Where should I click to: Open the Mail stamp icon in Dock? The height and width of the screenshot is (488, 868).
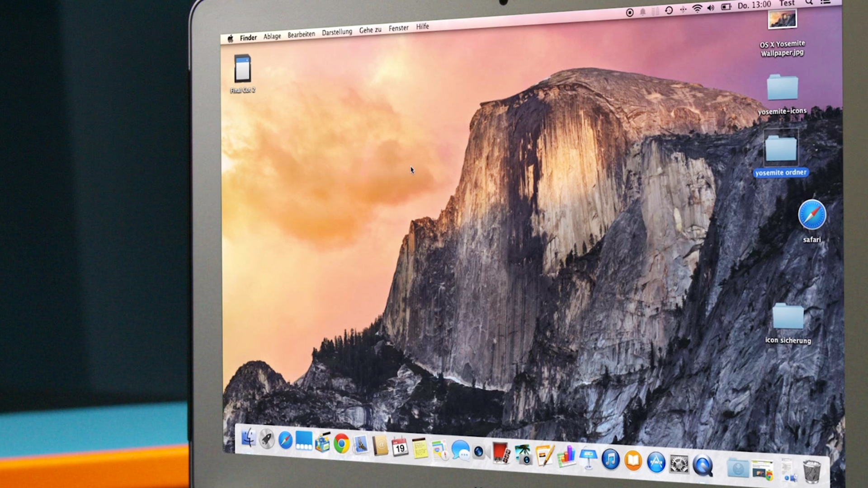coord(361,445)
